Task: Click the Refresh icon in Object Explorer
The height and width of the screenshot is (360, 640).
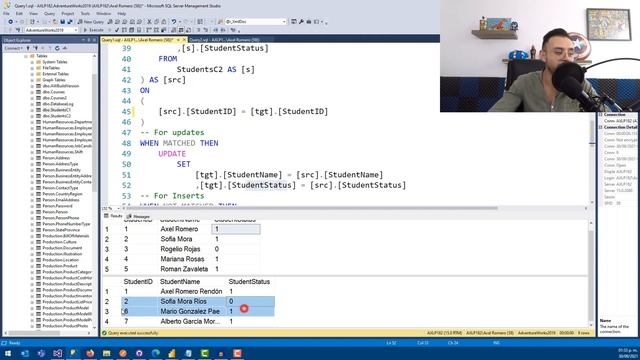Action: [x=57, y=48]
